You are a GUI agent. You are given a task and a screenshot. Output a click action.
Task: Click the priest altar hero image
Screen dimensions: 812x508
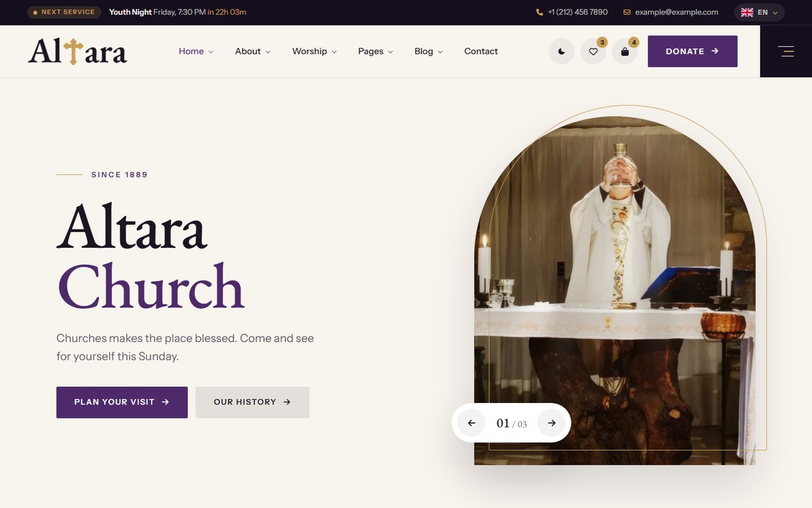pyautogui.click(x=615, y=291)
